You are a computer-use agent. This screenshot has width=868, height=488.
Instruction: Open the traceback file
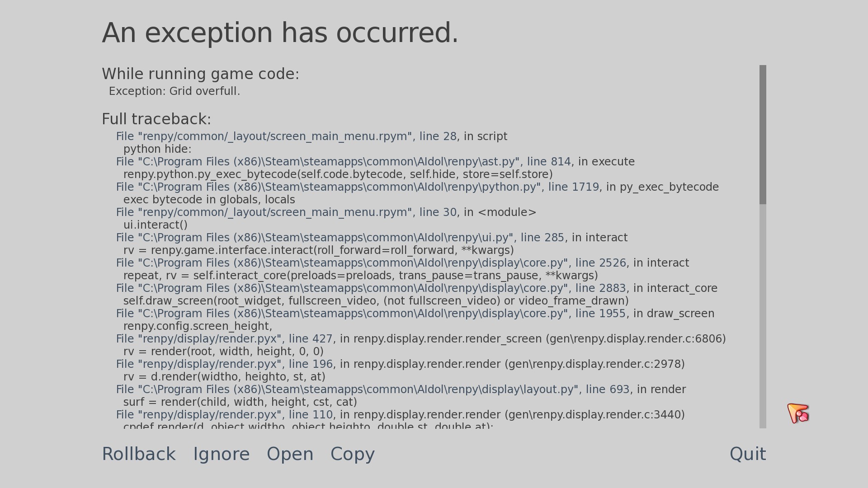coord(290,454)
